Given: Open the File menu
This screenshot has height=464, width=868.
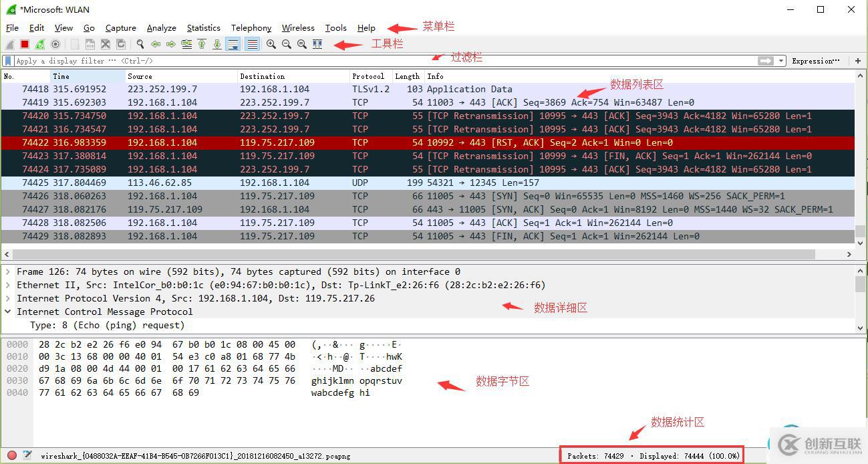Looking at the screenshot, I should pos(12,28).
